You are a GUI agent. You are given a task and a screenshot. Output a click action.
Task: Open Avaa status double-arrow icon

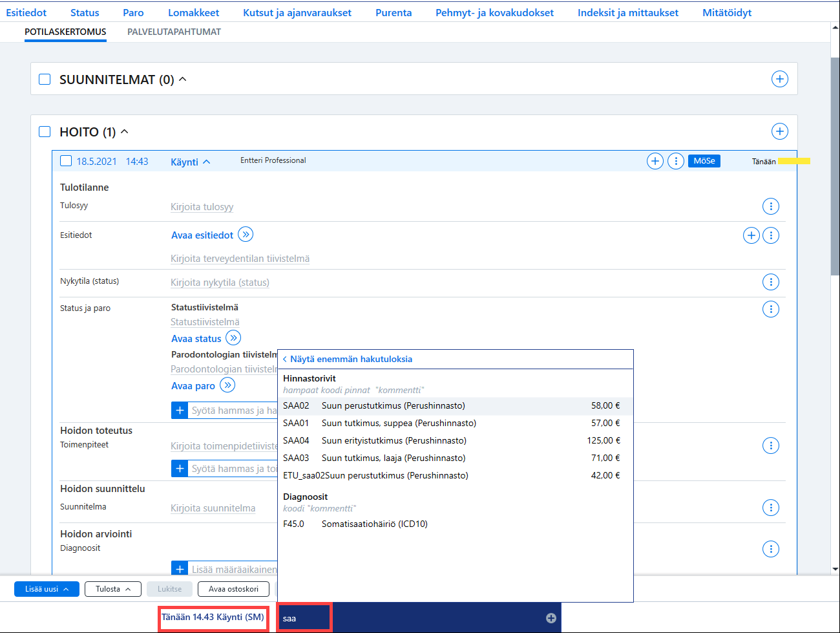pos(233,338)
